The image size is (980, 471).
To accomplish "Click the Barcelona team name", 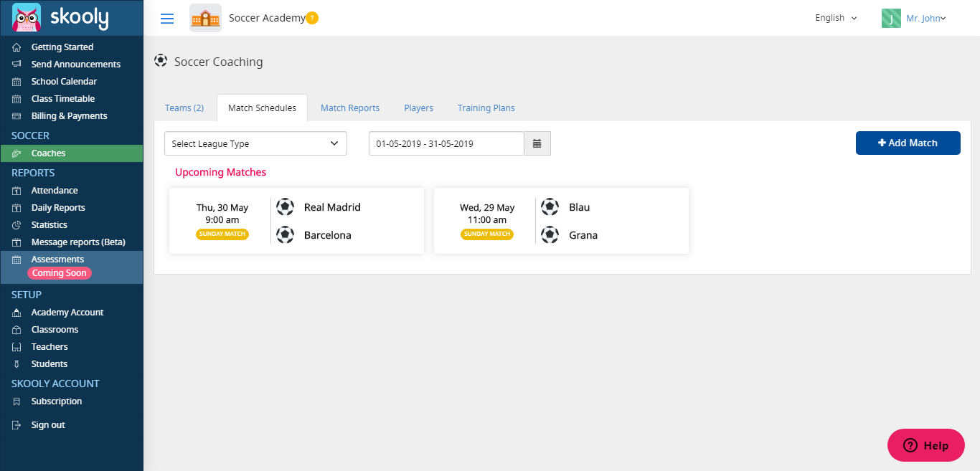I will 328,235.
